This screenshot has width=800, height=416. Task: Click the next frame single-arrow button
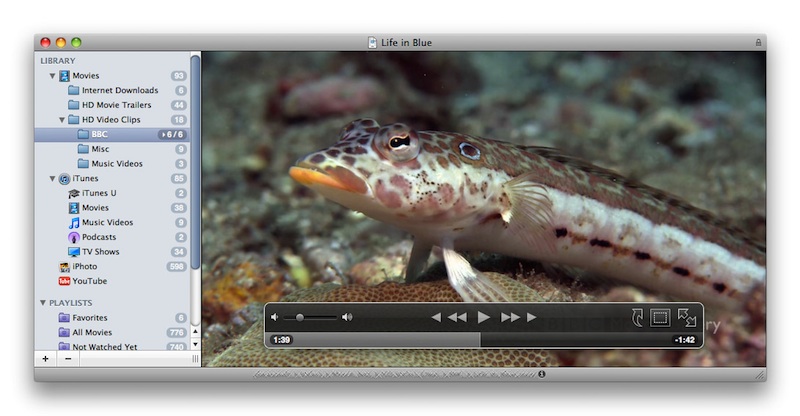click(x=532, y=317)
